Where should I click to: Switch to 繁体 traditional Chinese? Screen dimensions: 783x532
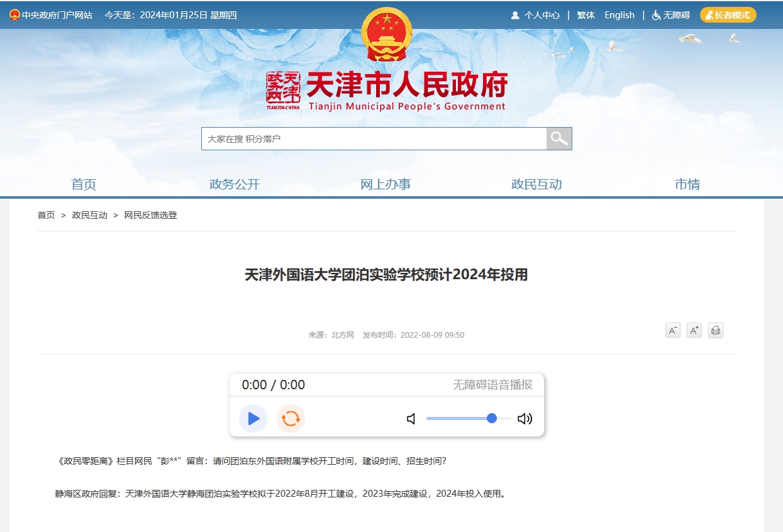coord(586,15)
